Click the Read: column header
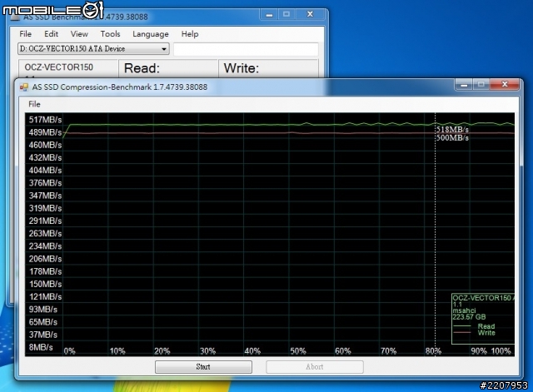The height and width of the screenshot is (392, 533). (x=142, y=68)
